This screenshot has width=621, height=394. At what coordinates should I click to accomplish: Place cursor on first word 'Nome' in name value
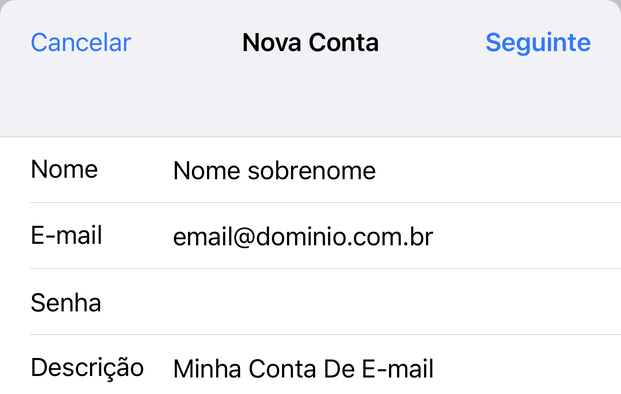[x=206, y=171]
